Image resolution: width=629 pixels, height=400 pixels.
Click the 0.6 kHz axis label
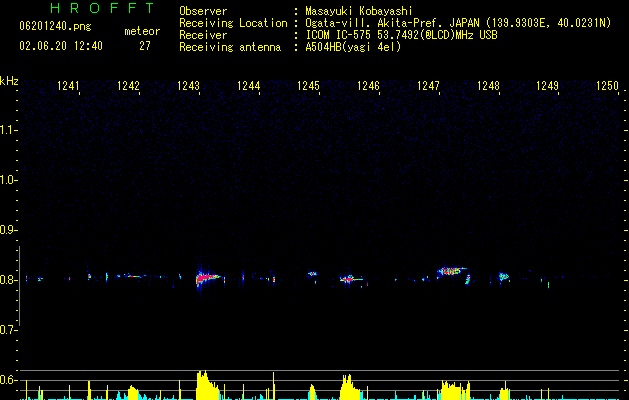coord(8,380)
